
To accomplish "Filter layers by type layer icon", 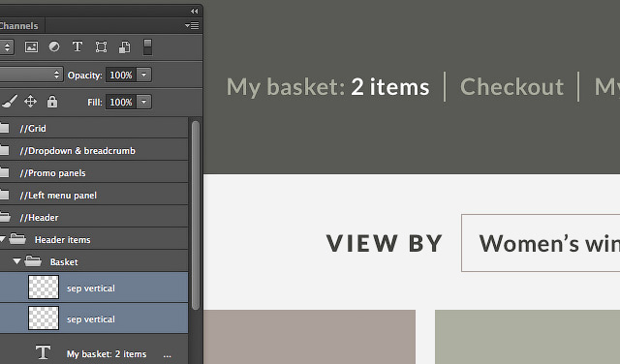I will point(77,46).
